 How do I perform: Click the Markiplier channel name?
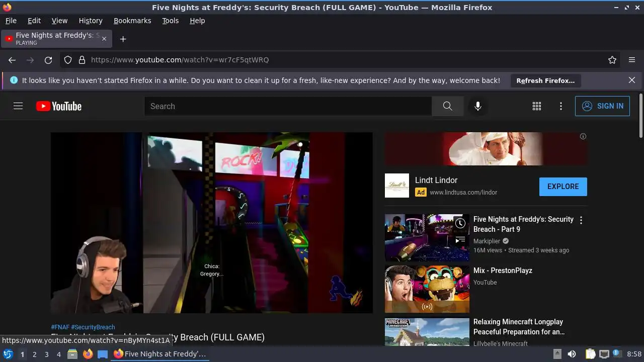click(487, 241)
